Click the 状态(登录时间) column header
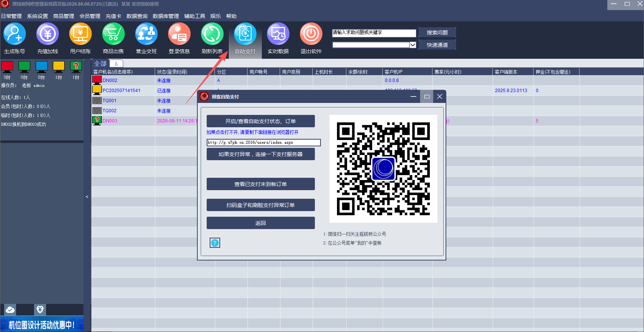The image size is (644, 332). click(185, 72)
